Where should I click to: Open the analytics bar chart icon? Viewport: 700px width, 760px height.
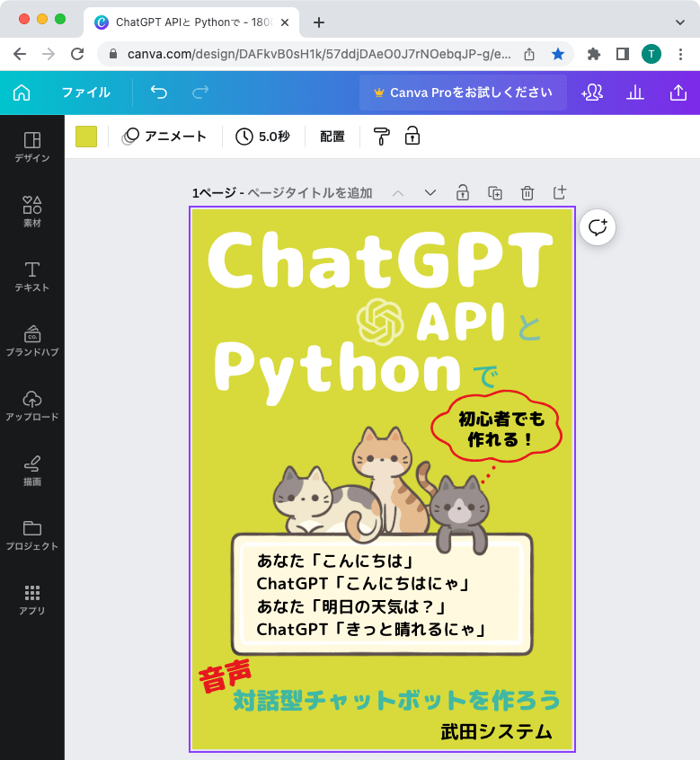point(635,93)
